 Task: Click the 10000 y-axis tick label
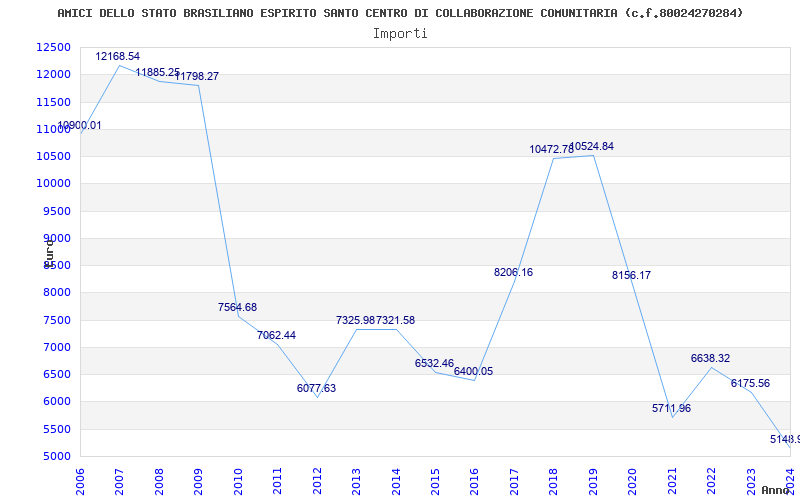(53, 184)
